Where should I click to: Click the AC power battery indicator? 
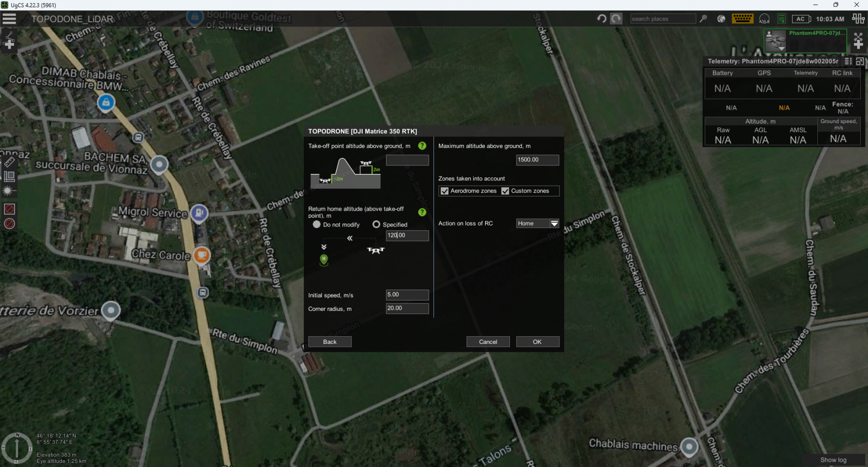coord(801,19)
